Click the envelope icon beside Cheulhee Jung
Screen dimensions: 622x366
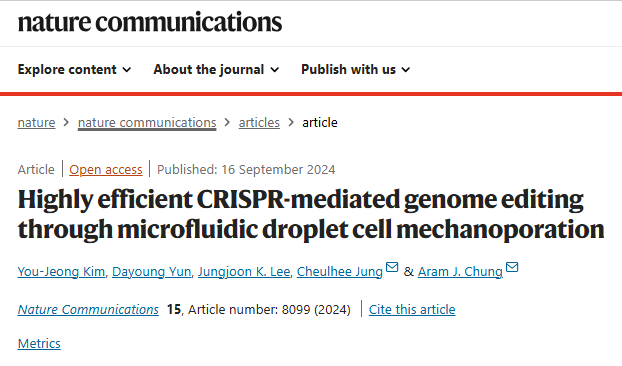(392, 267)
